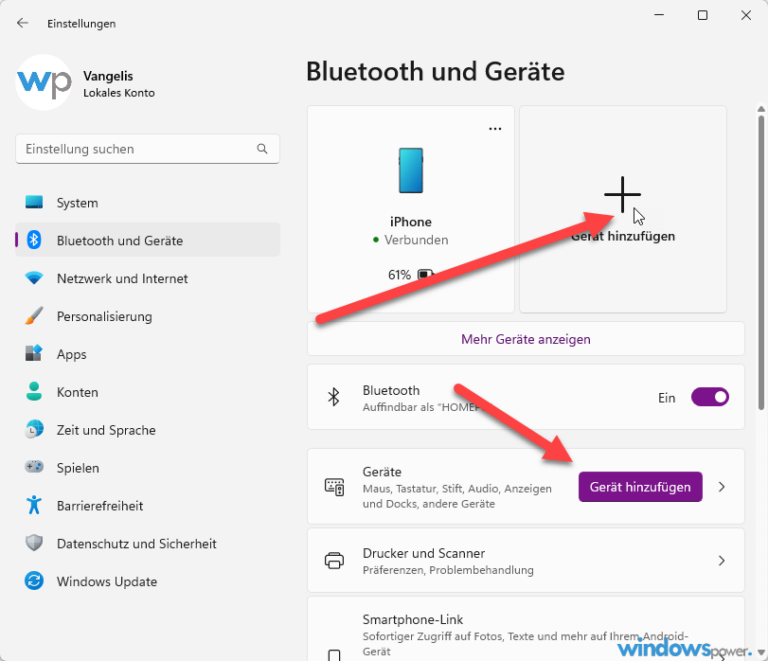Maximize the Einstellungen window

702,15
